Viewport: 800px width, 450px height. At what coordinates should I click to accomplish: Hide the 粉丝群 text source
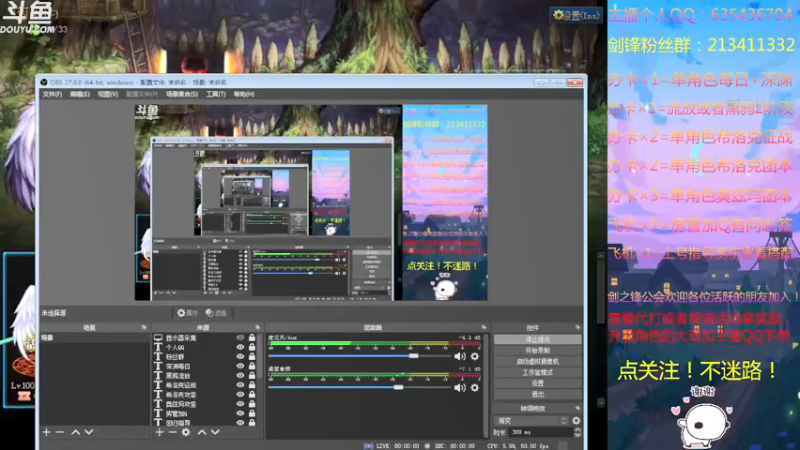click(240, 357)
